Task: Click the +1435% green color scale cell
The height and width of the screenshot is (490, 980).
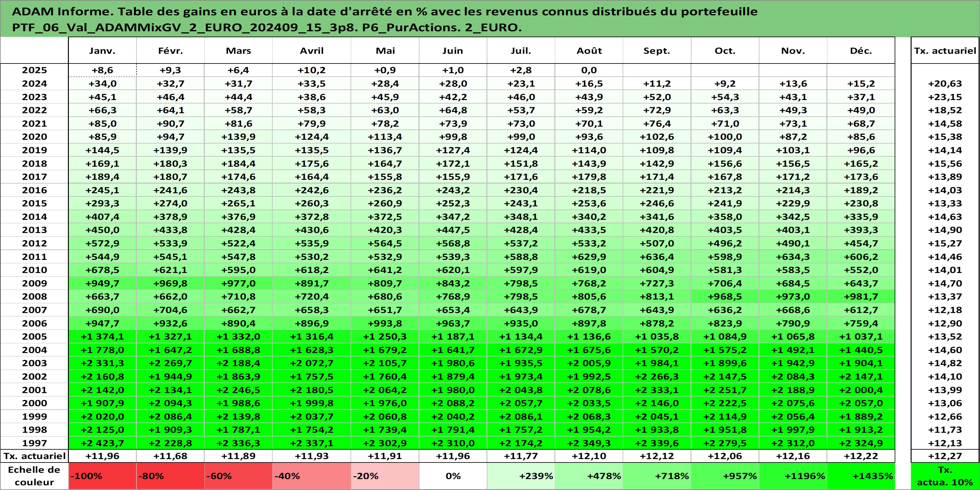Action: pos(861,476)
